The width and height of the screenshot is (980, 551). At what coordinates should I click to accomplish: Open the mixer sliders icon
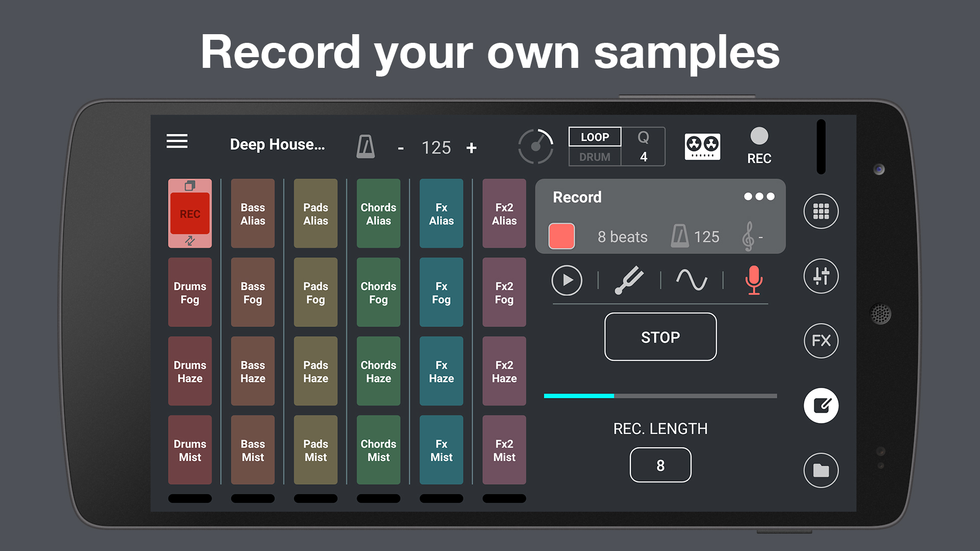click(x=821, y=276)
